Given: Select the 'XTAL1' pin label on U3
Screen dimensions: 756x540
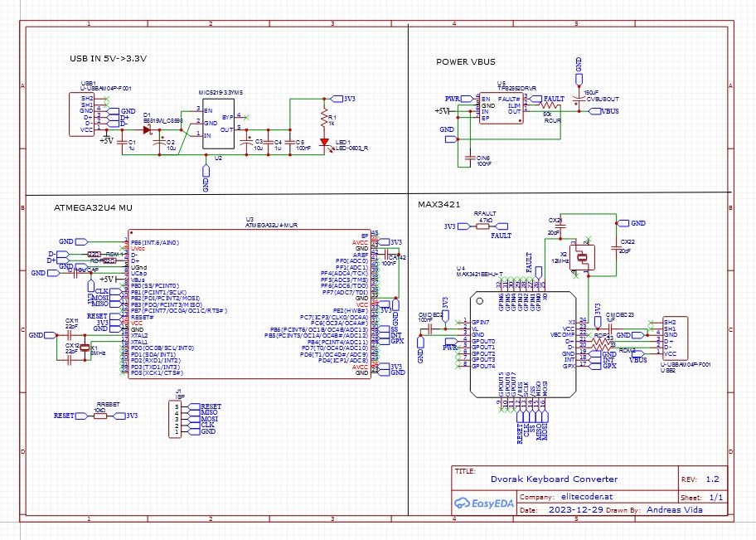Looking at the screenshot, I should tap(139, 342).
